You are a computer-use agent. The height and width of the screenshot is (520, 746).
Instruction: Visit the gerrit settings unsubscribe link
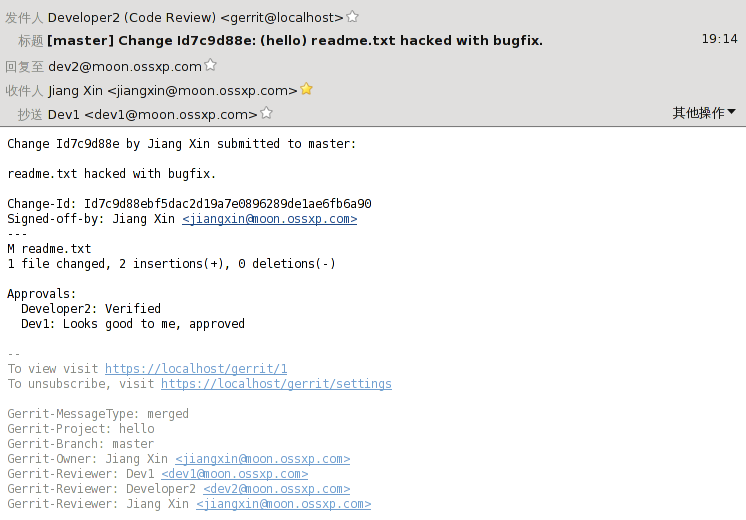tap(276, 384)
